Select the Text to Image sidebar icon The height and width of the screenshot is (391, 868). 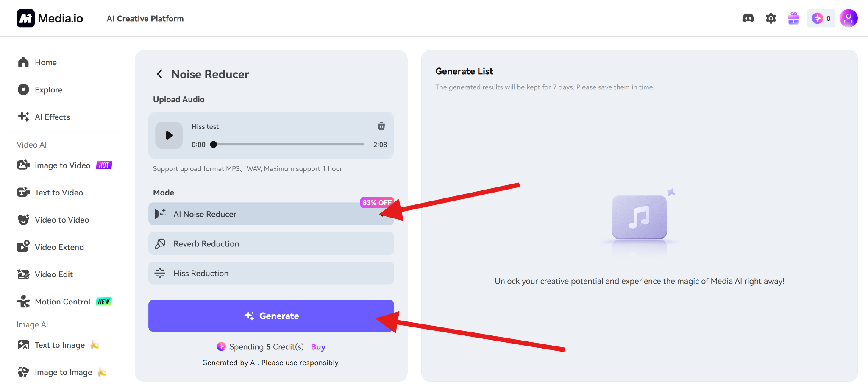point(23,345)
